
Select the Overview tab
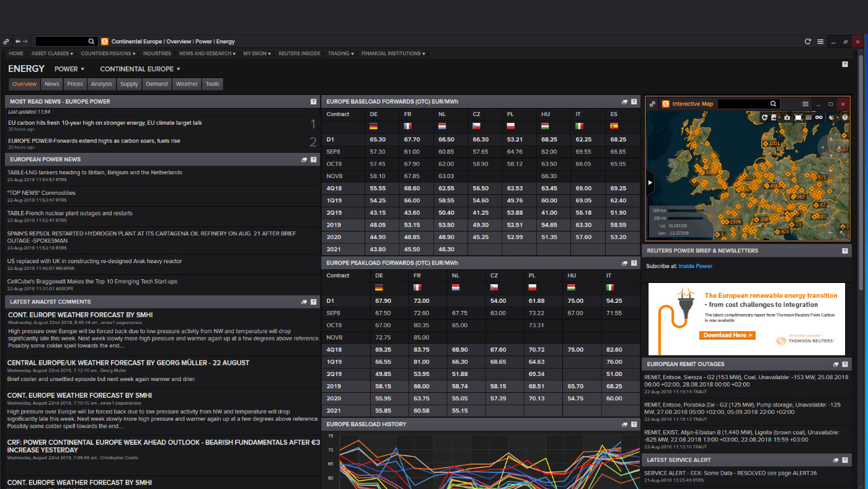[x=25, y=84]
